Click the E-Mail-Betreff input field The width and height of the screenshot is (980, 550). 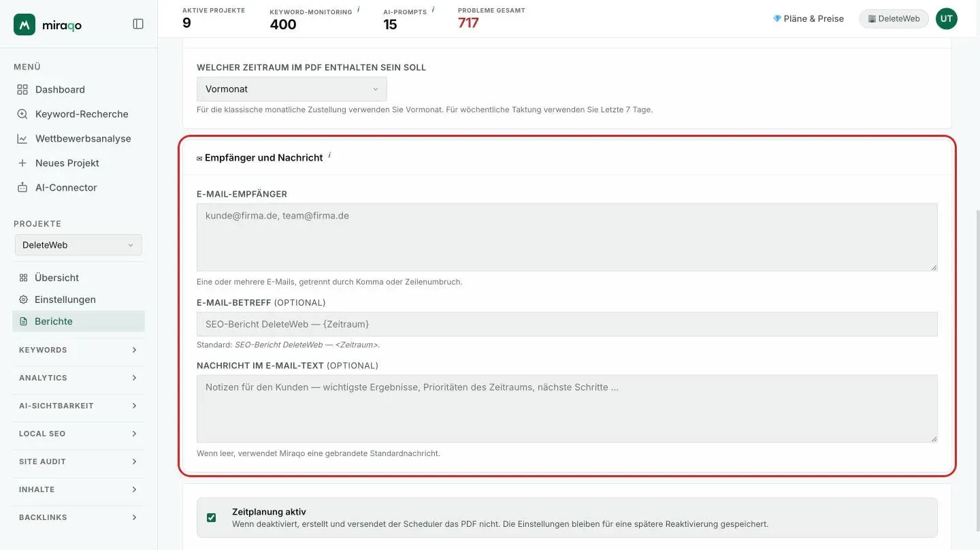[x=567, y=324]
